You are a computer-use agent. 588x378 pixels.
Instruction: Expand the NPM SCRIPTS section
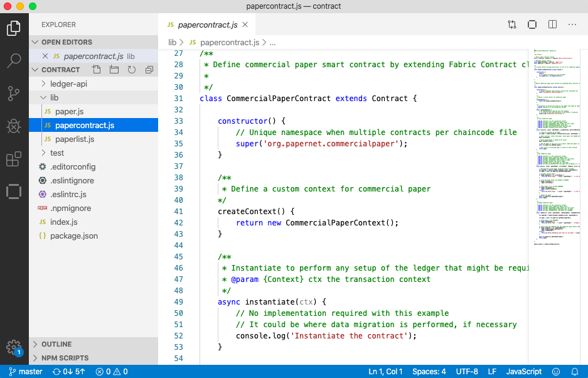pyautogui.click(x=94, y=358)
